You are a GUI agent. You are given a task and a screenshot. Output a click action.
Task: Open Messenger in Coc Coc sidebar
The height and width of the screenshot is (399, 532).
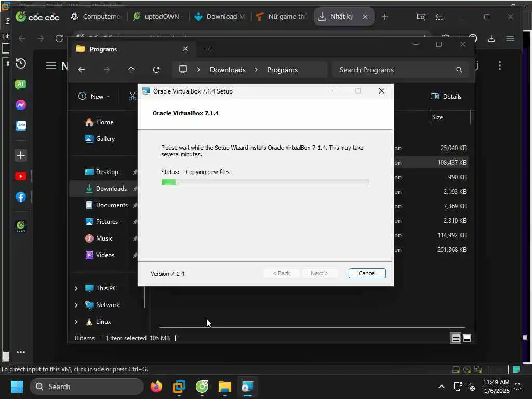21,105
